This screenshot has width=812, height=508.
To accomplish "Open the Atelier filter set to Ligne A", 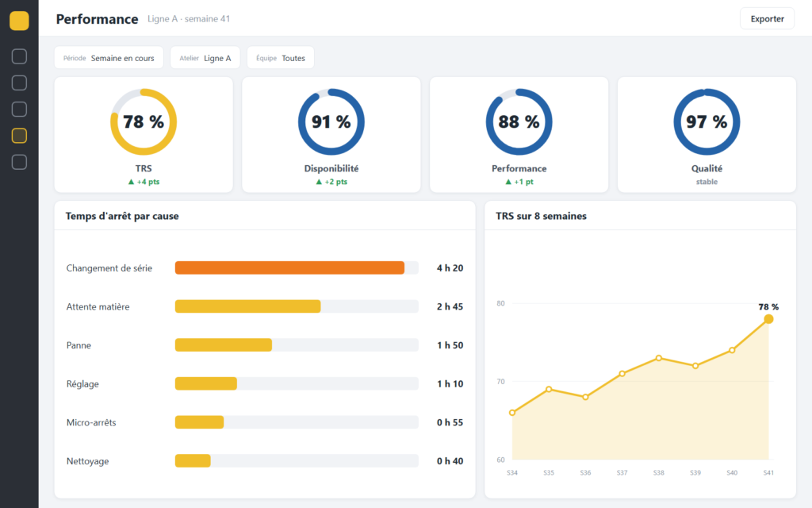I will pos(205,58).
